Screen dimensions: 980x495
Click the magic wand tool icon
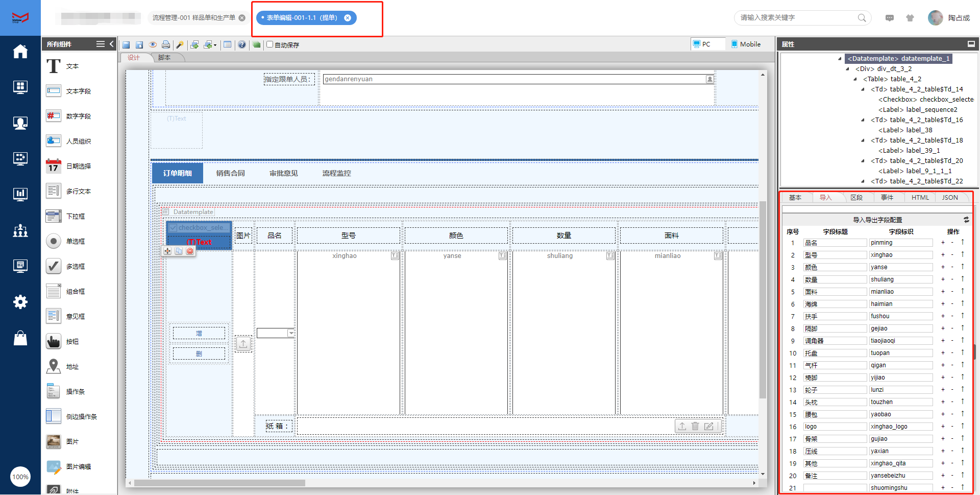[180, 45]
